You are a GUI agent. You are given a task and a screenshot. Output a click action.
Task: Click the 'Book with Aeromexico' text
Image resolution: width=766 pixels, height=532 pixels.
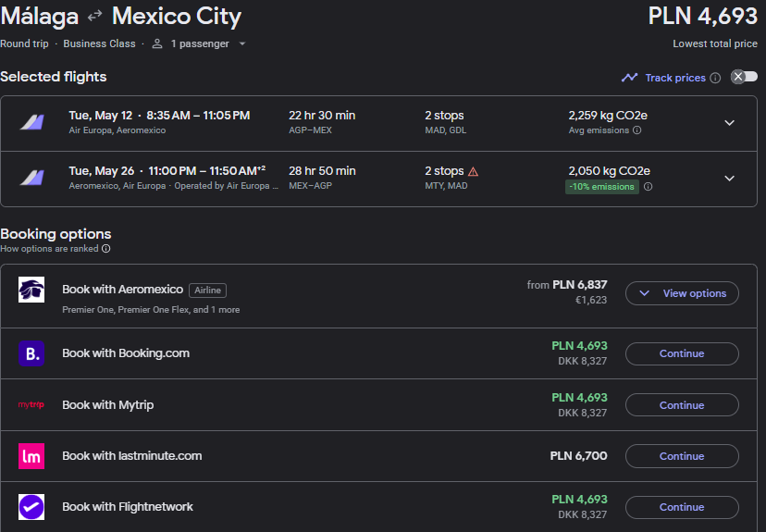(x=123, y=290)
